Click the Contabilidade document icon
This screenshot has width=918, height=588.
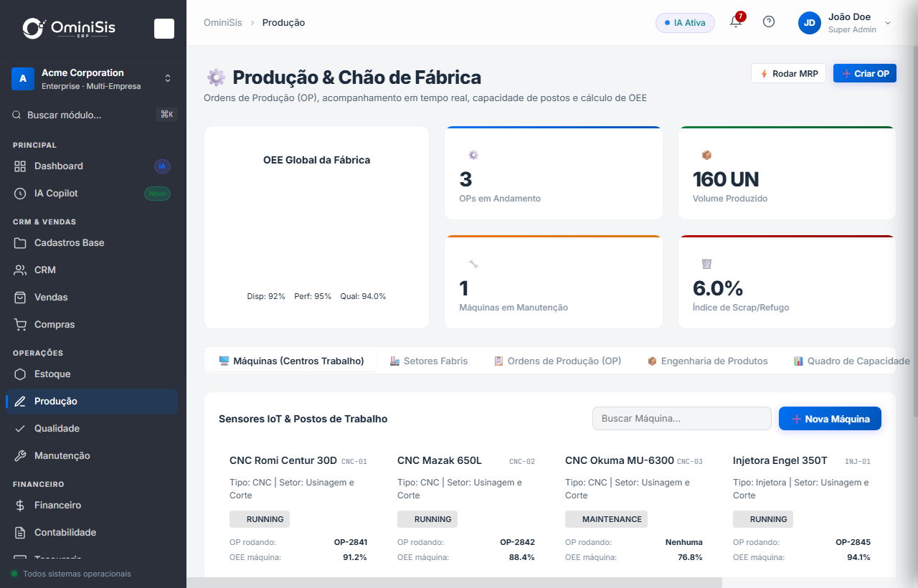pyautogui.click(x=20, y=533)
